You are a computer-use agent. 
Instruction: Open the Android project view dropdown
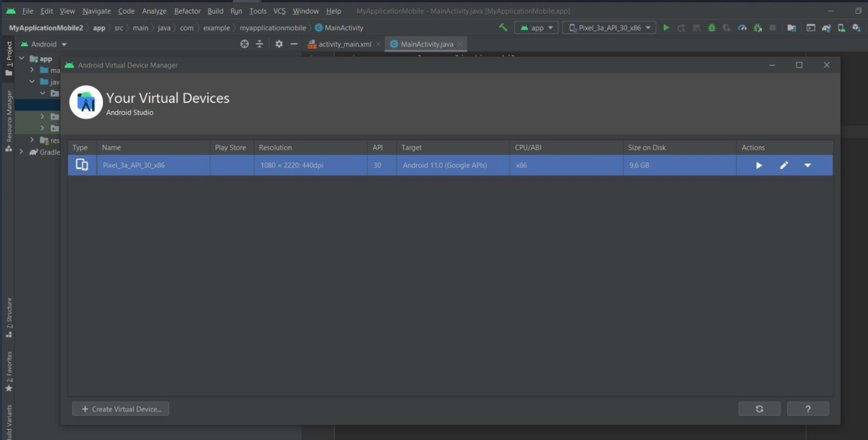44,44
